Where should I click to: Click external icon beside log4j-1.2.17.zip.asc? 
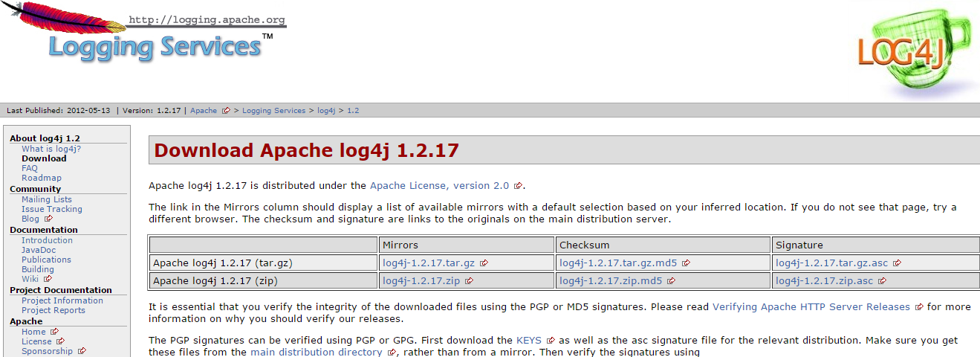point(882,281)
